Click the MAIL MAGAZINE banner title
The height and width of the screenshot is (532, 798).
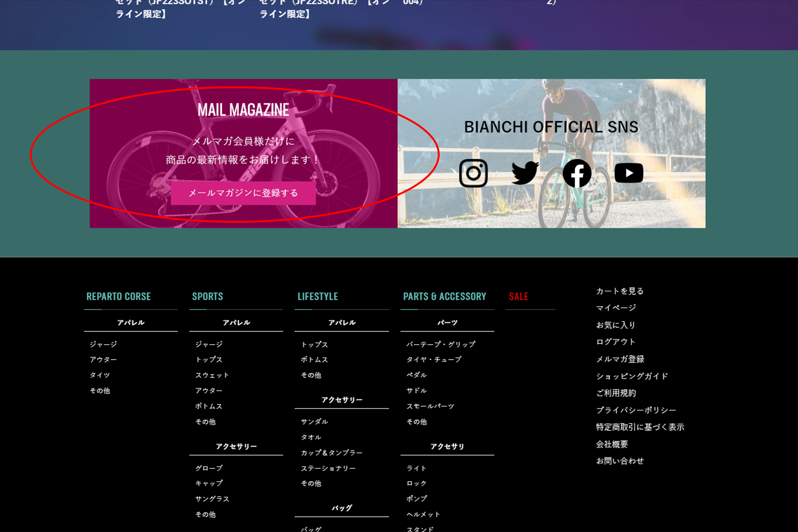click(243, 110)
